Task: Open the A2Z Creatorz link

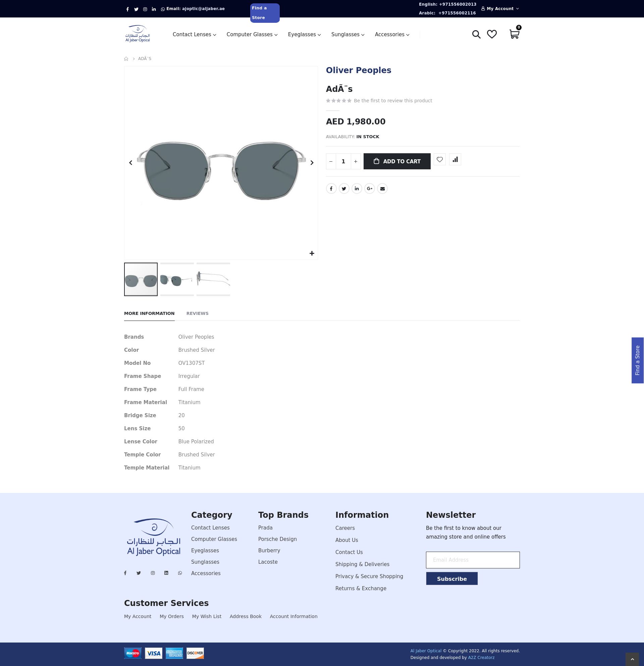Action: [481, 658]
